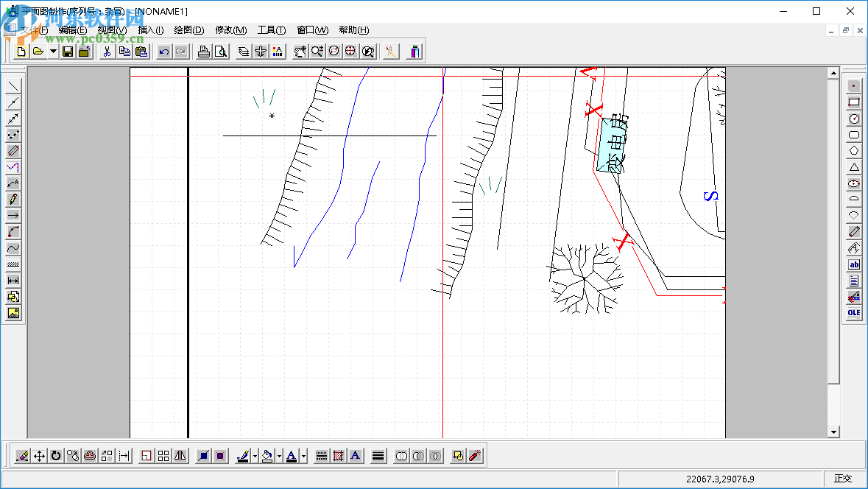
Task: Expand the dropdown arrow beside the Open folder
Action: (53, 52)
